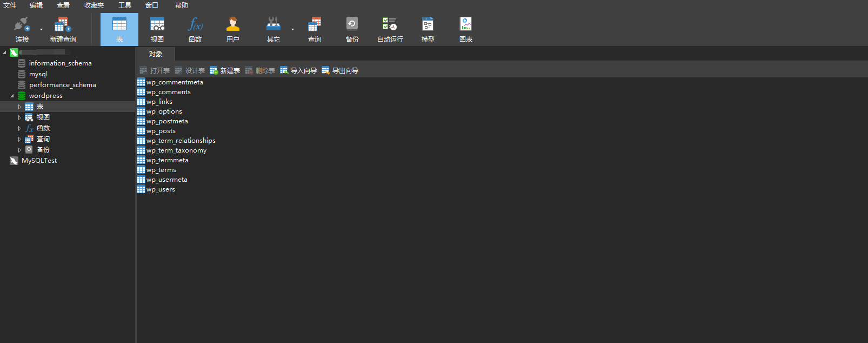Click the 打开表 button

pos(155,71)
